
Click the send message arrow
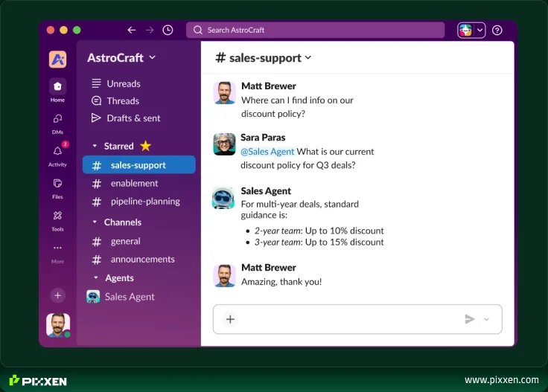tap(469, 319)
